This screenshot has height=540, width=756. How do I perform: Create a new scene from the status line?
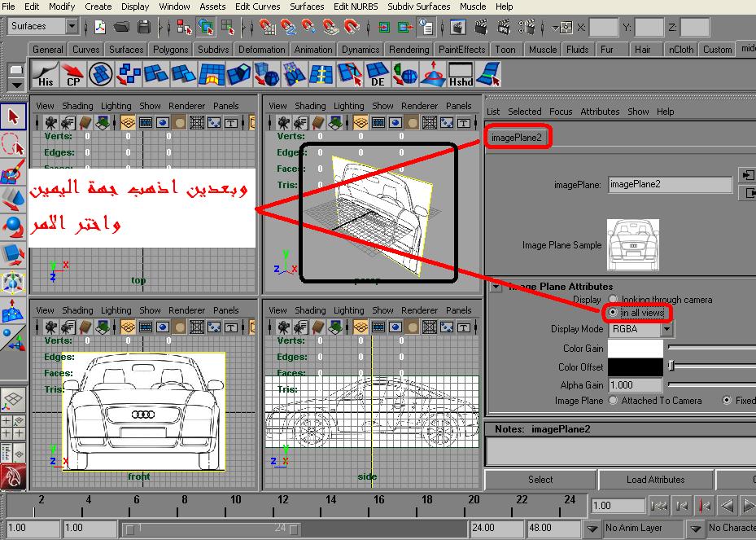100,27
